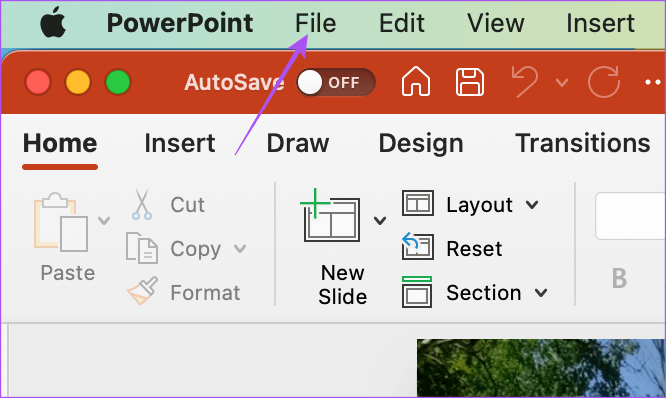Switch to the Design ribbon tab
This screenshot has height=398, width=666.
[x=421, y=144]
